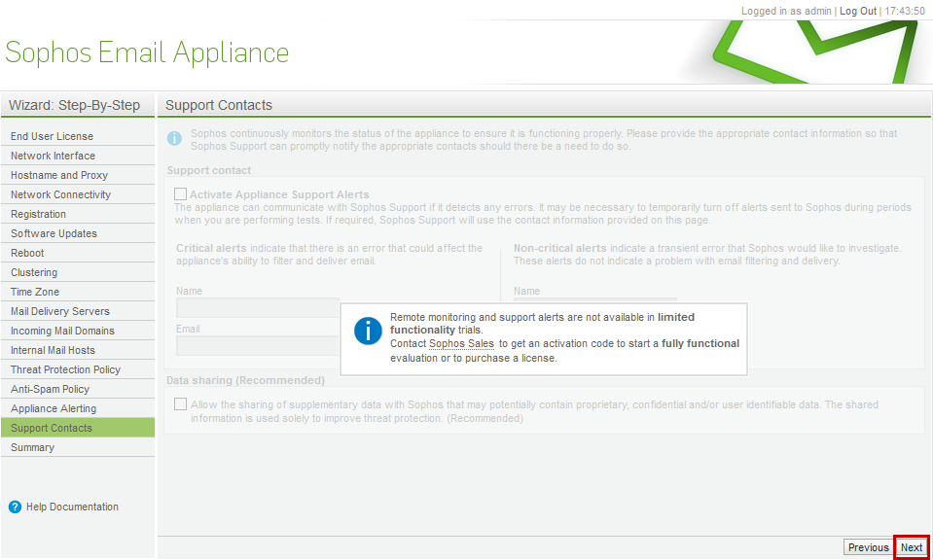Click the Sophos Email Appliance title
The height and width of the screenshot is (560, 933).
pos(147,52)
